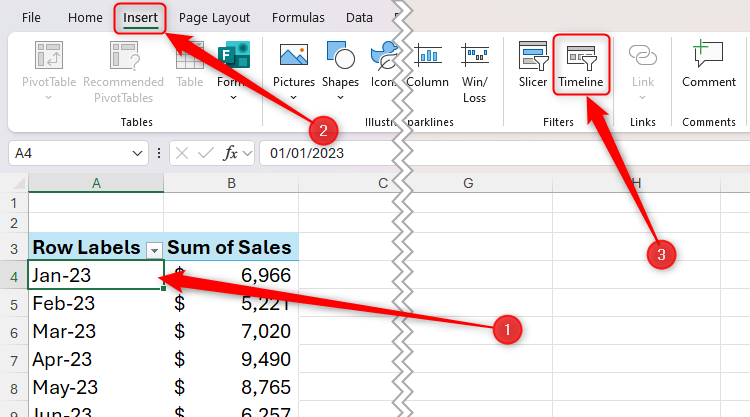Click the Sum of Sales header cell
Screen dimensions: 750x417
pos(230,248)
